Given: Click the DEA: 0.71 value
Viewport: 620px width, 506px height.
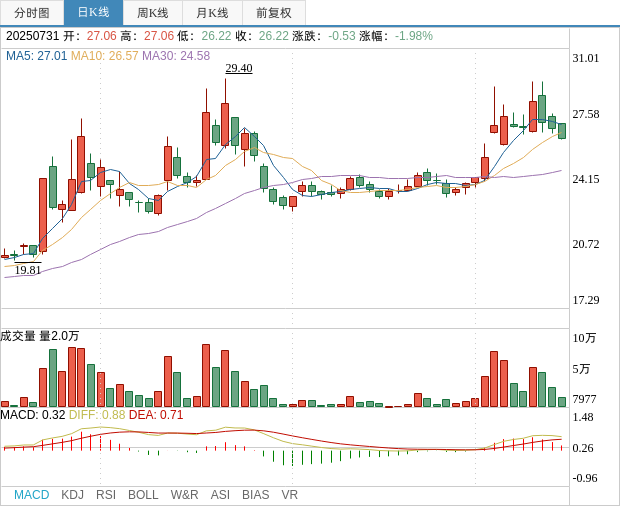Looking at the screenshot, I should point(156,415).
